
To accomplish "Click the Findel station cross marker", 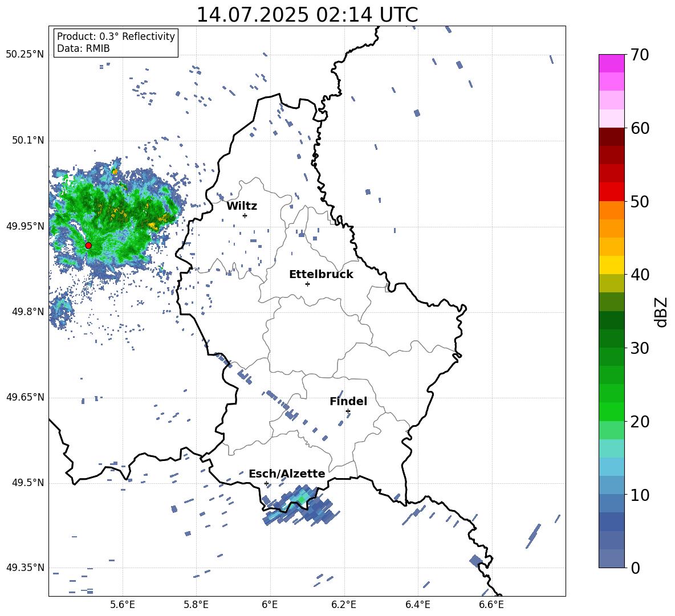I will [x=348, y=411].
